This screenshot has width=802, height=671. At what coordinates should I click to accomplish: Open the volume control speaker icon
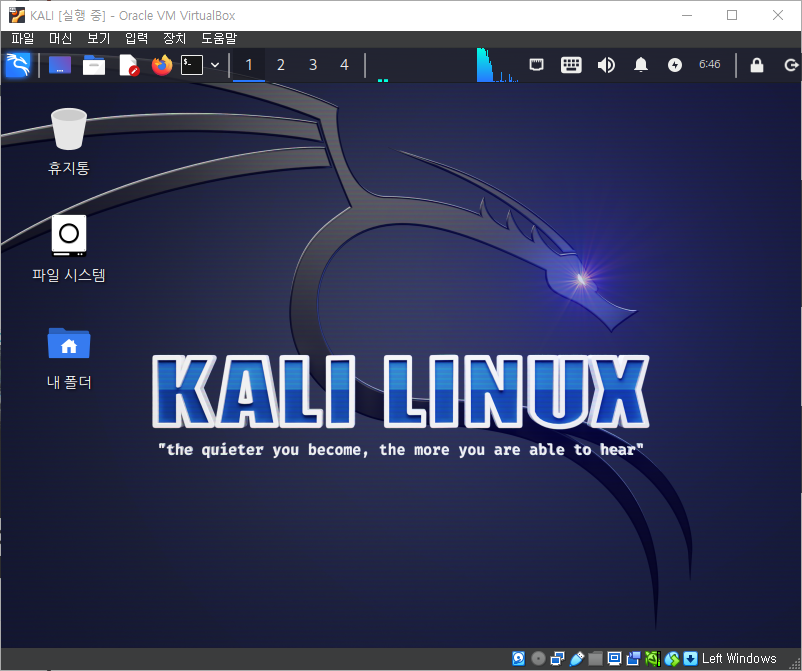tap(606, 65)
